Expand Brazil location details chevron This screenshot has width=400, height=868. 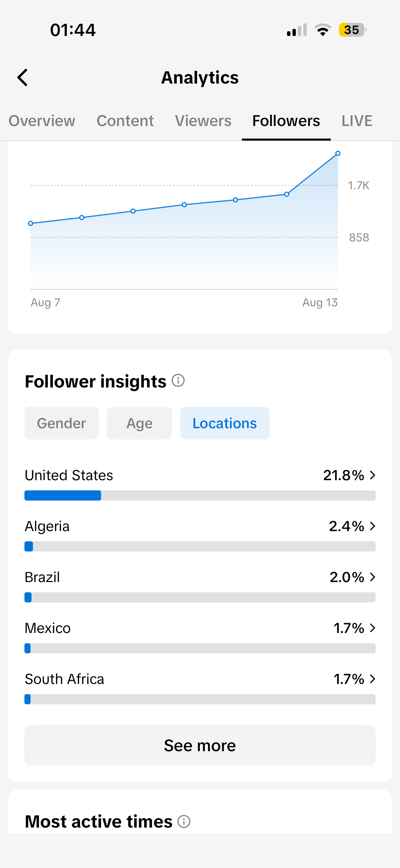[373, 577]
